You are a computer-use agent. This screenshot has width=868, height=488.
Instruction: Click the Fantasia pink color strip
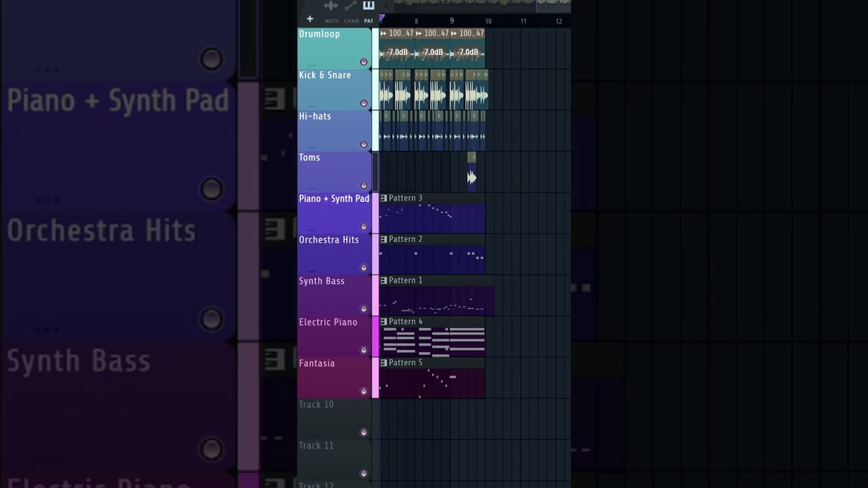click(x=376, y=378)
